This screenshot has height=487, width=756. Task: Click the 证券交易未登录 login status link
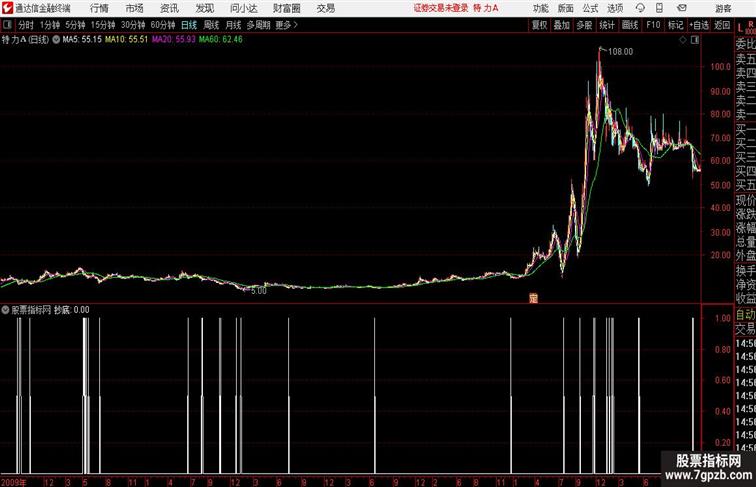pyautogui.click(x=441, y=8)
